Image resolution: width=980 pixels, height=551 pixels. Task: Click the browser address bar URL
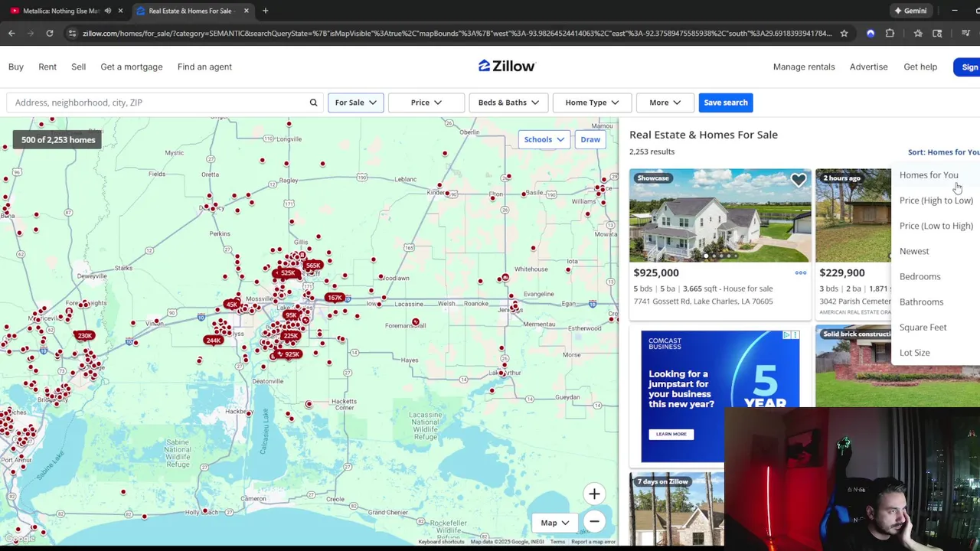click(456, 33)
